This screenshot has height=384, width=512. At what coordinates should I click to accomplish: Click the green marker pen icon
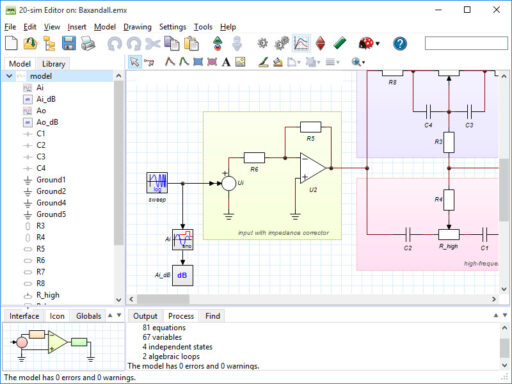(x=339, y=43)
